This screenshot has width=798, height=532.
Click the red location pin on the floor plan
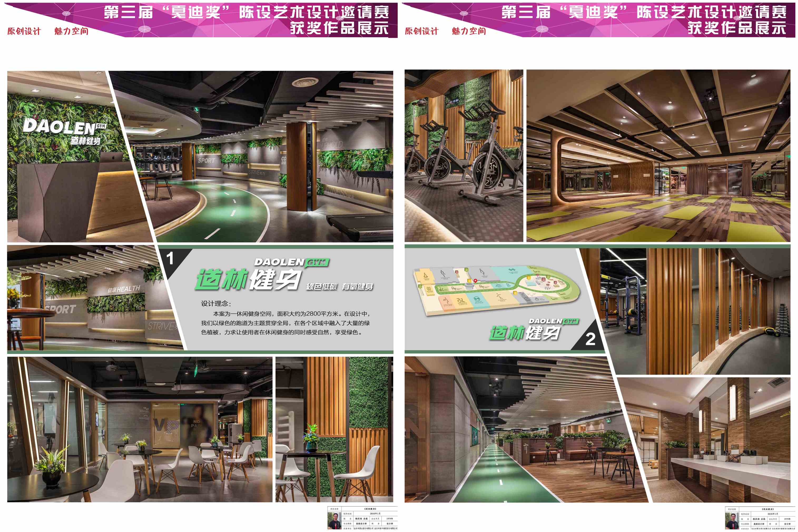point(476,281)
